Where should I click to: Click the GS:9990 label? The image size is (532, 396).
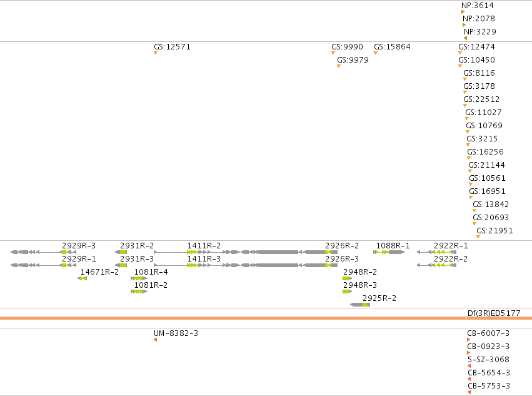pyautogui.click(x=348, y=47)
